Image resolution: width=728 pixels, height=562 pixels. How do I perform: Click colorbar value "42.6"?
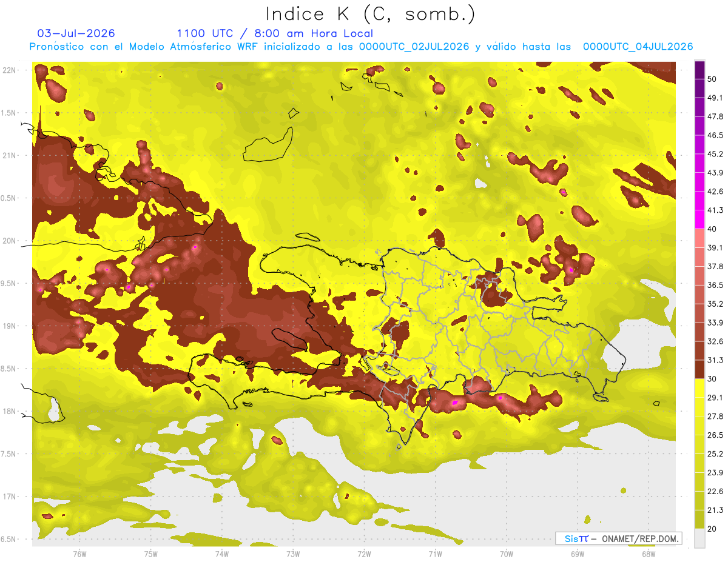(715, 192)
